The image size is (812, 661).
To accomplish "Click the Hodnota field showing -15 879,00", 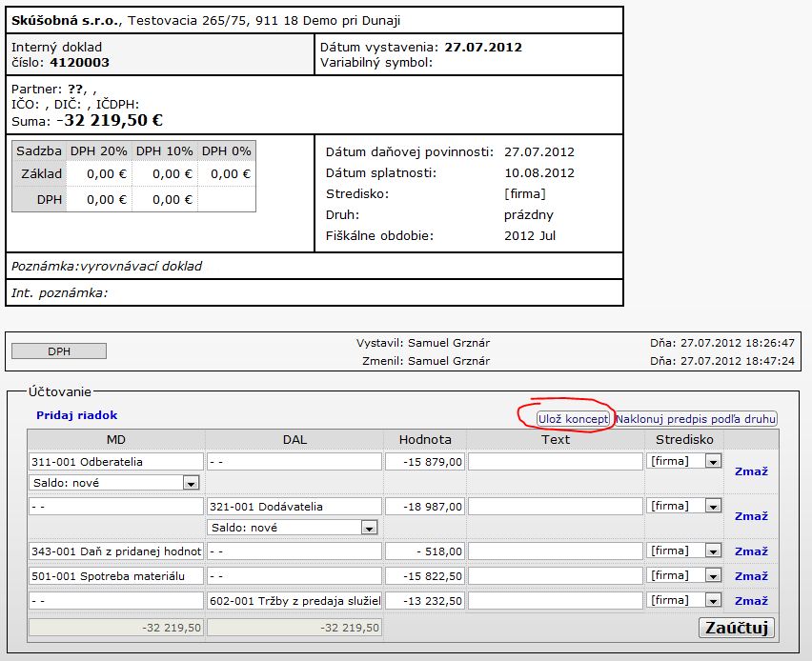I will coord(425,462).
